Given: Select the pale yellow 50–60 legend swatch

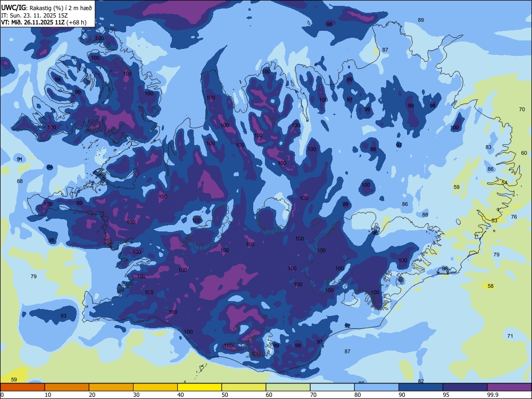Looking at the screenshot, I should pos(244,387).
